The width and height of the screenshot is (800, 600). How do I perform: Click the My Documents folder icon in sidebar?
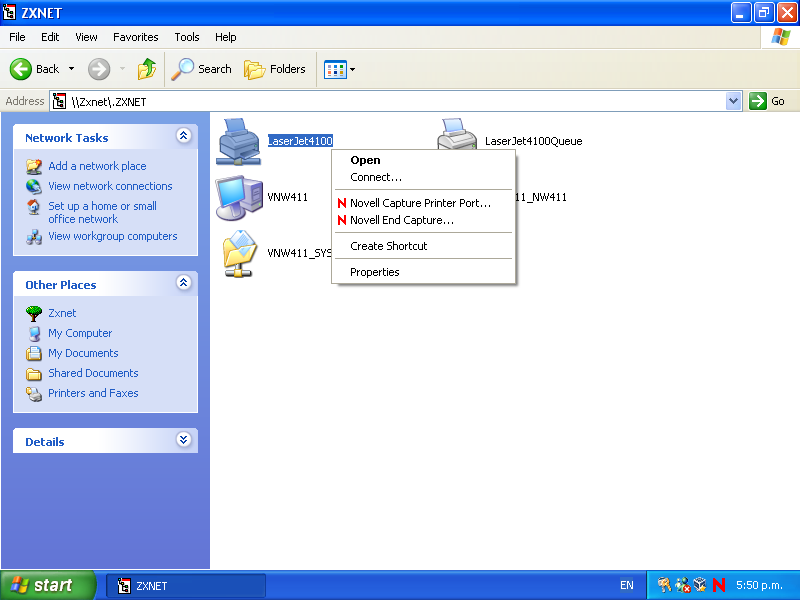[x=34, y=353]
